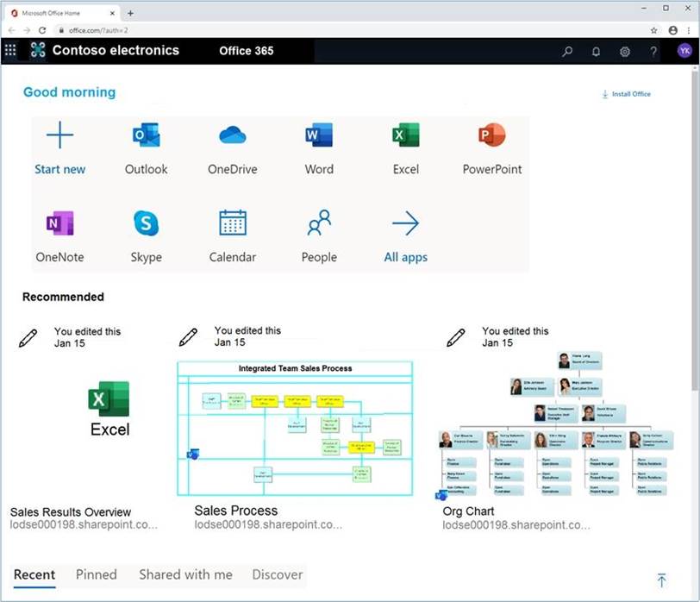
Task: Click the Start new plus icon
Action: (x=59, y=135)
